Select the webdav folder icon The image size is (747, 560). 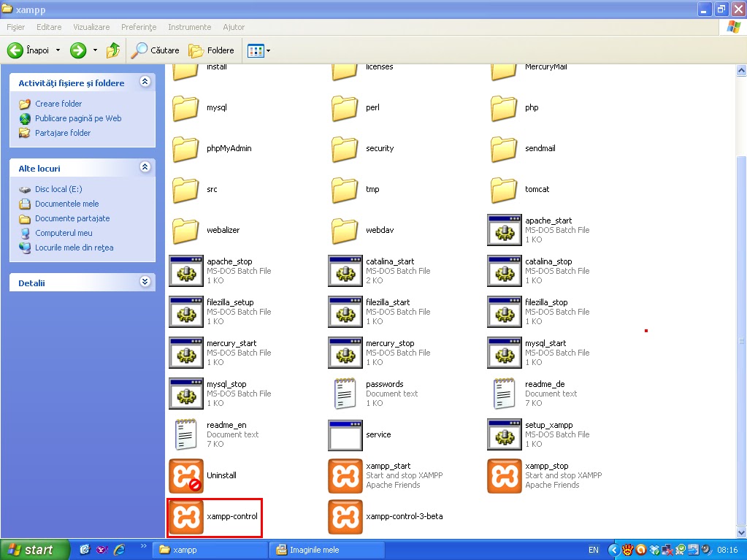click(345, 231)
